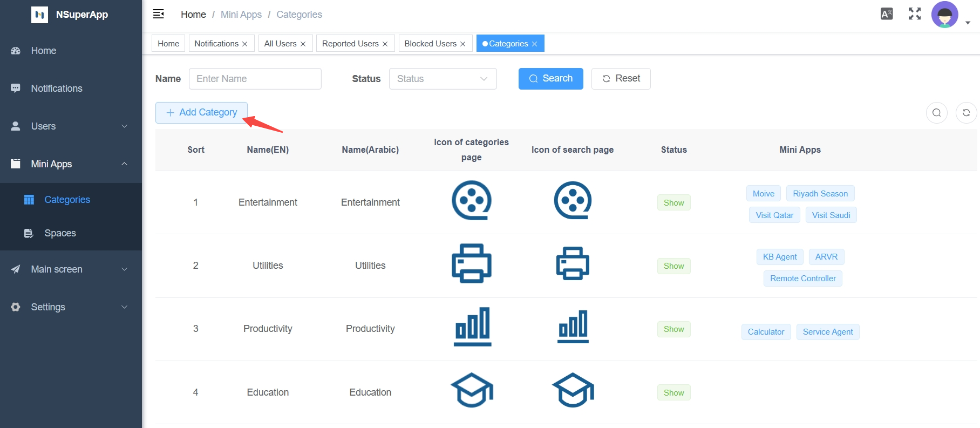Click the round refresh table icon
The width and height of the screenshot is (980, 428).
pos(966,113)
